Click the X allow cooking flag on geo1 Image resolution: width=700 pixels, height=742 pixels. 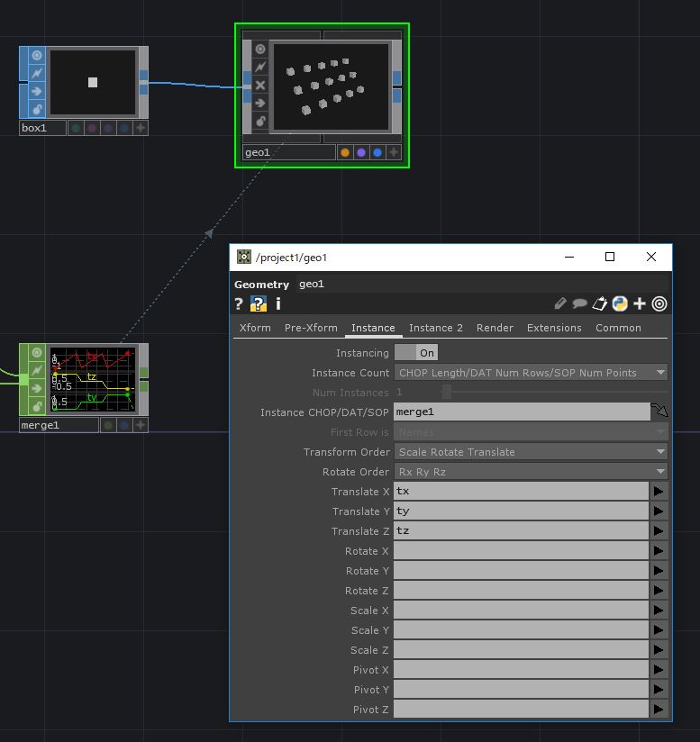(260, 86)
